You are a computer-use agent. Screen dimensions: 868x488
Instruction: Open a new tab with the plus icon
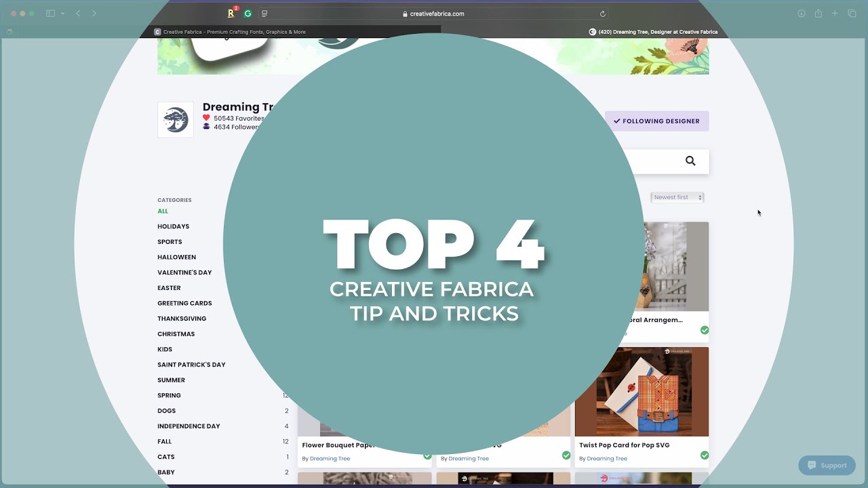click(x=835, y=14)
